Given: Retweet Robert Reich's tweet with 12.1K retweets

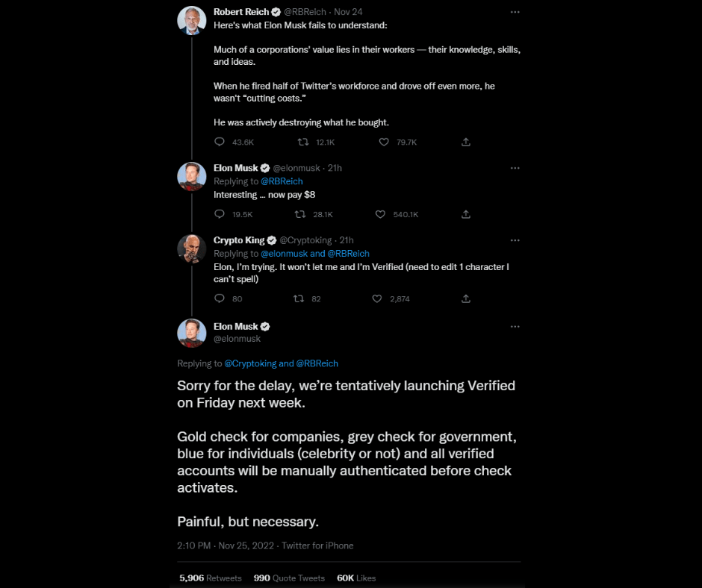Looking at the screenshot, I should 303,142.
